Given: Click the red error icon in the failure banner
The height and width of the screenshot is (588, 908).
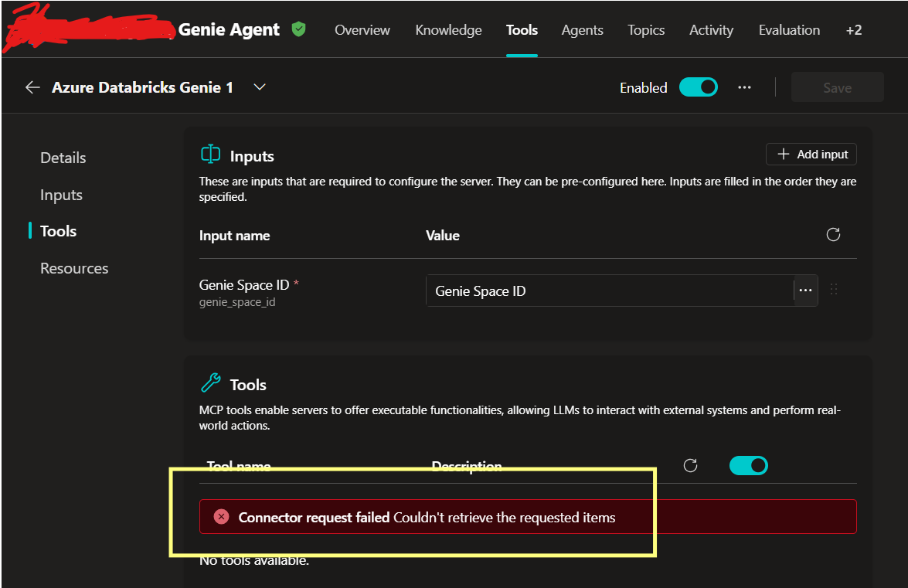Looking at the screenshot, I should click(221, 517).
